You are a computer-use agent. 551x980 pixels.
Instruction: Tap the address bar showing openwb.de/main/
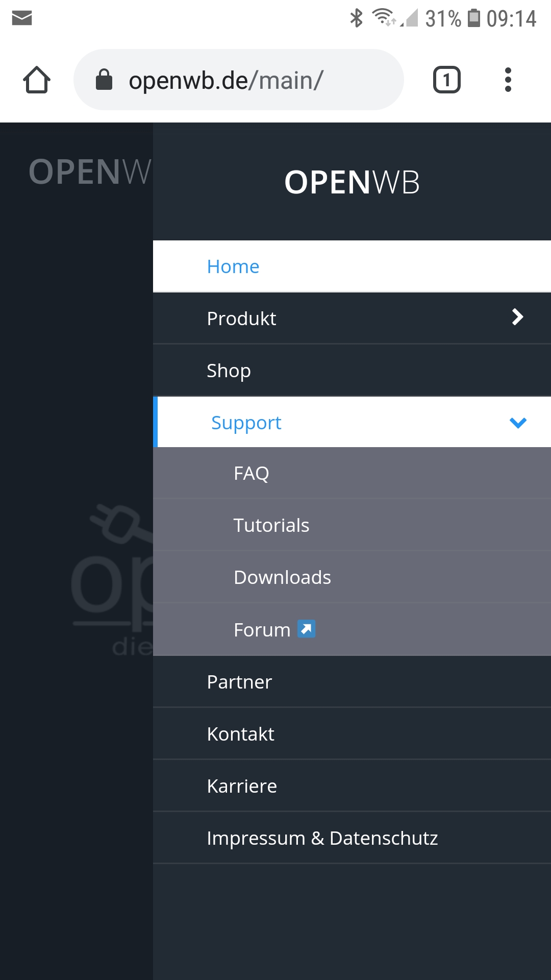click(x=240, y=80)
